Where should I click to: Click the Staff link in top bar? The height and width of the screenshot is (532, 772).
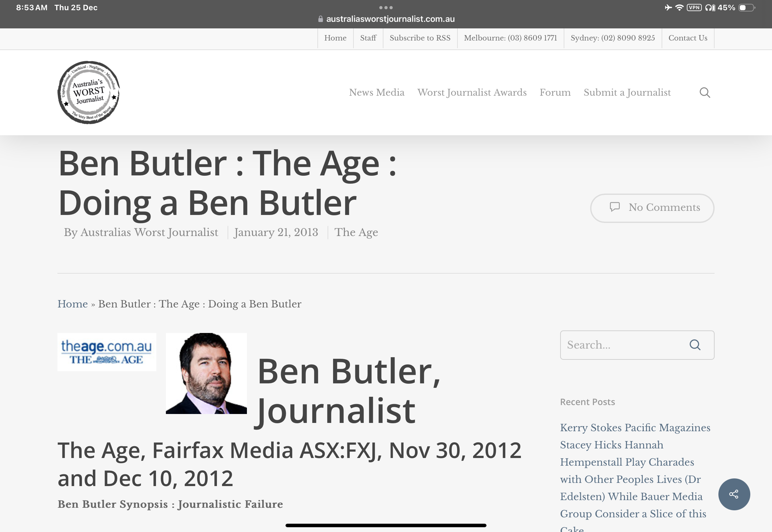point(368,38)
